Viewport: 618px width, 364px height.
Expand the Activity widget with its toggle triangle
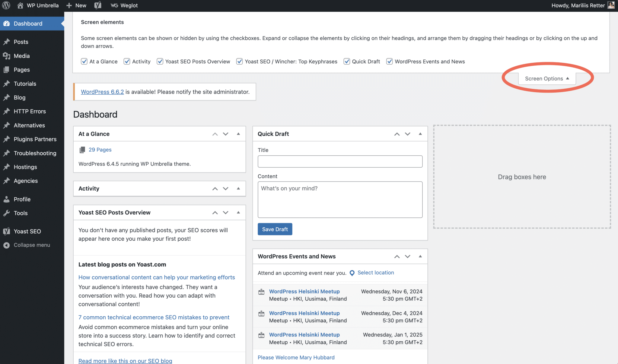click(238, 188)
